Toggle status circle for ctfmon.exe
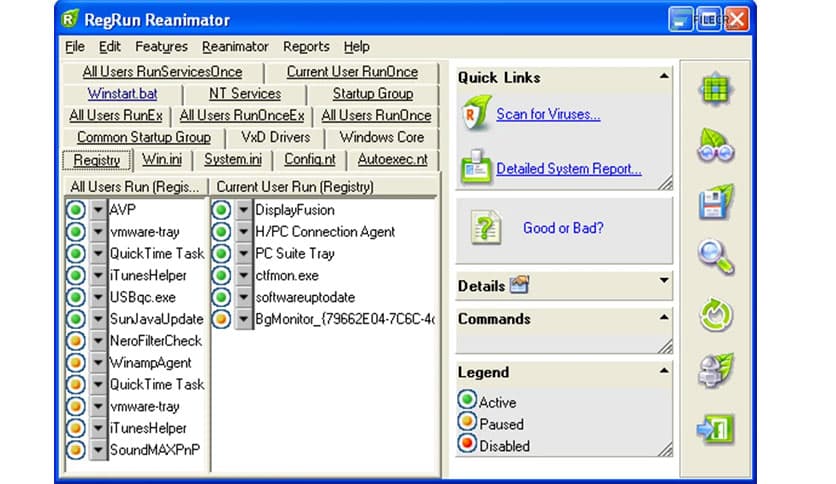This screenshot has height=484, width=836. point(221,275)
